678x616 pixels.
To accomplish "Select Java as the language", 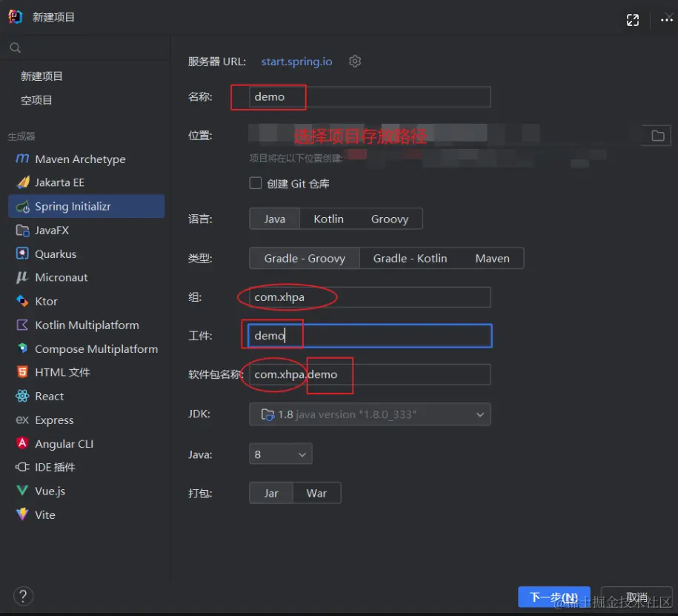I will pyautogui.click(x=275, y=219).
